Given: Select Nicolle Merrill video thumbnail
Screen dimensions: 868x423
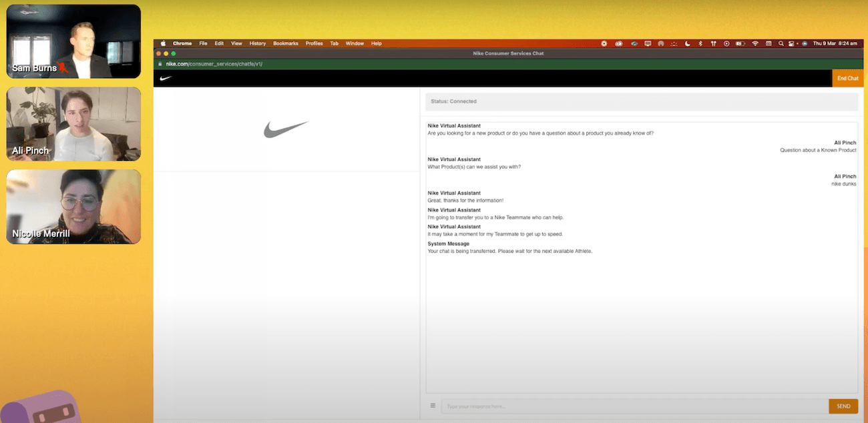Looking at the screenshot, I should pos(73,206).
